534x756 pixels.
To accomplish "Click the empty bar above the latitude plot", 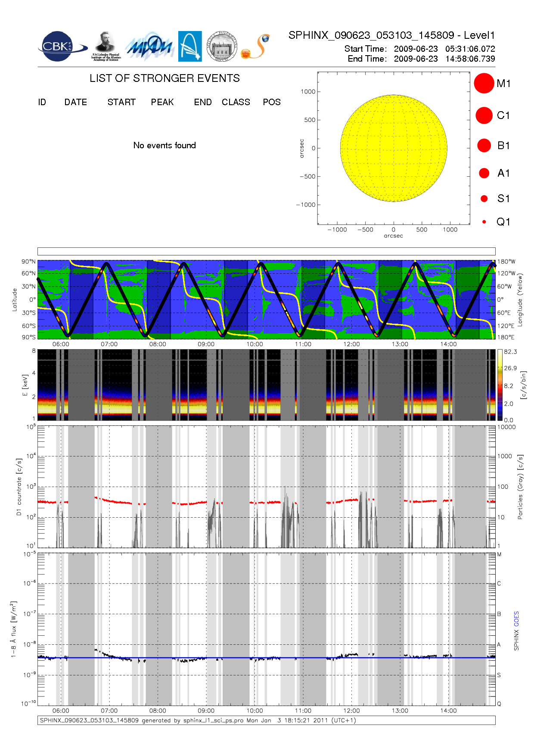I will tap(266, 251).
